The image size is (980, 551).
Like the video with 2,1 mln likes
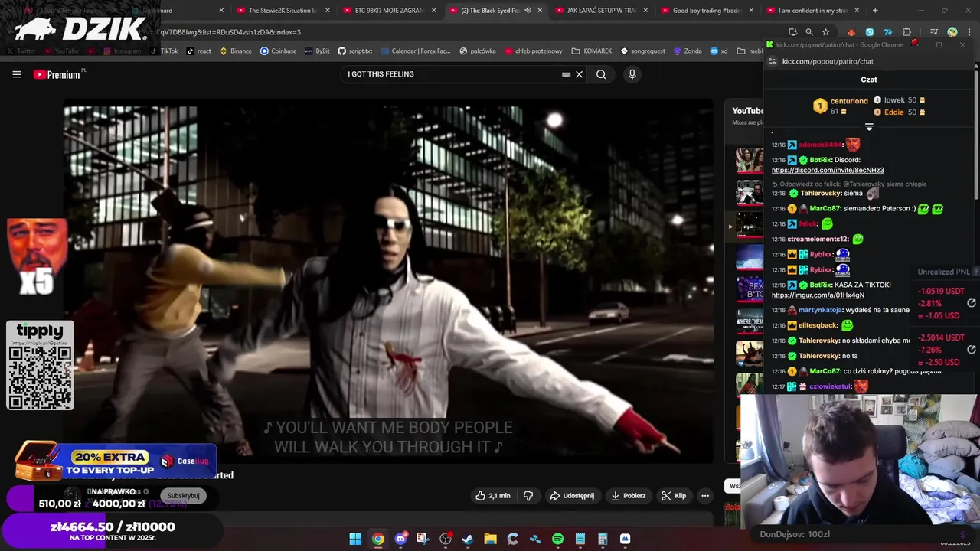pos(492,496)
